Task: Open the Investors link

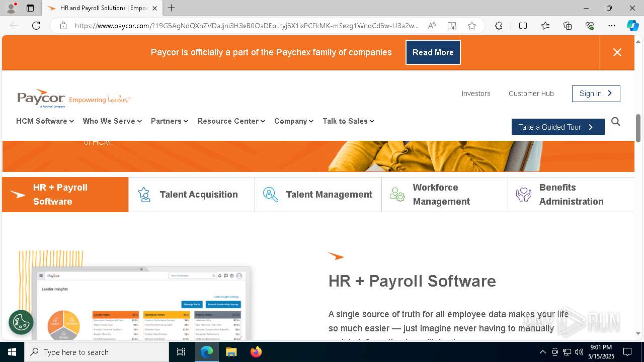Action: (476, 94)
